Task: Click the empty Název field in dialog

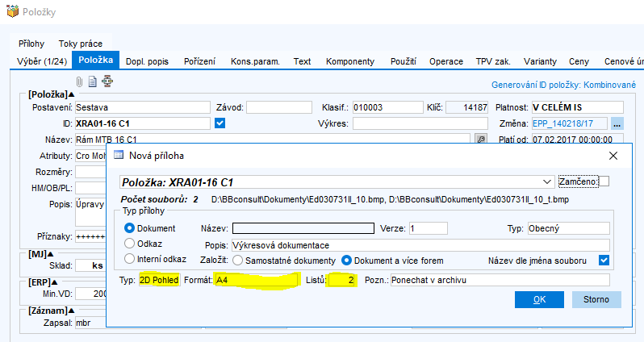Action: pyautogui.click(x=303, y=228)
